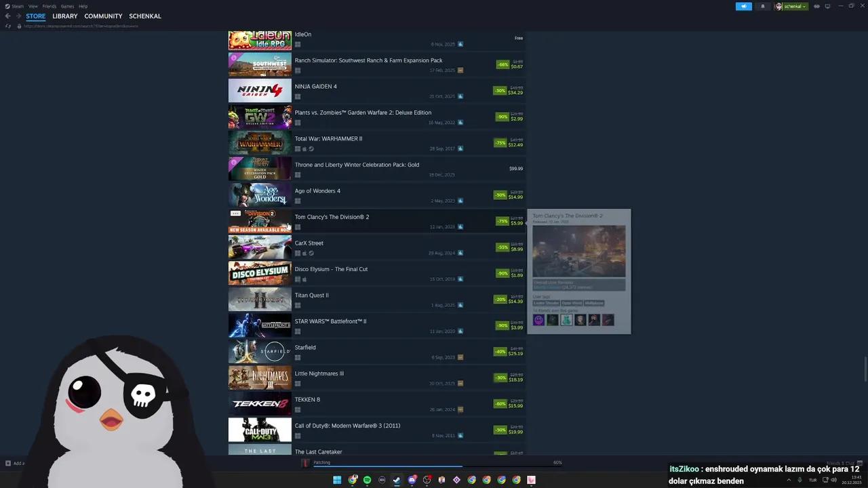868x488 pixels.
Task: Click the TUR keyboard language indicator
Action: 813,480
